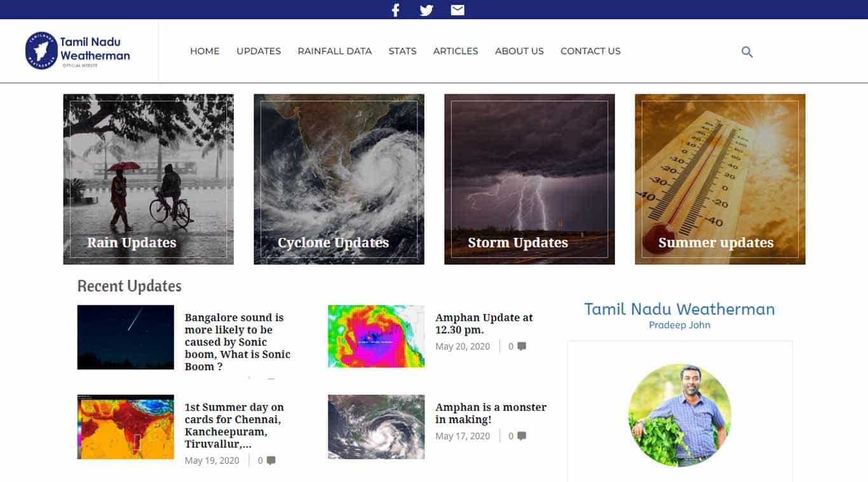Click the Pradeep John name text
This screenshot has width=868, height=482.
click(679, 325)
